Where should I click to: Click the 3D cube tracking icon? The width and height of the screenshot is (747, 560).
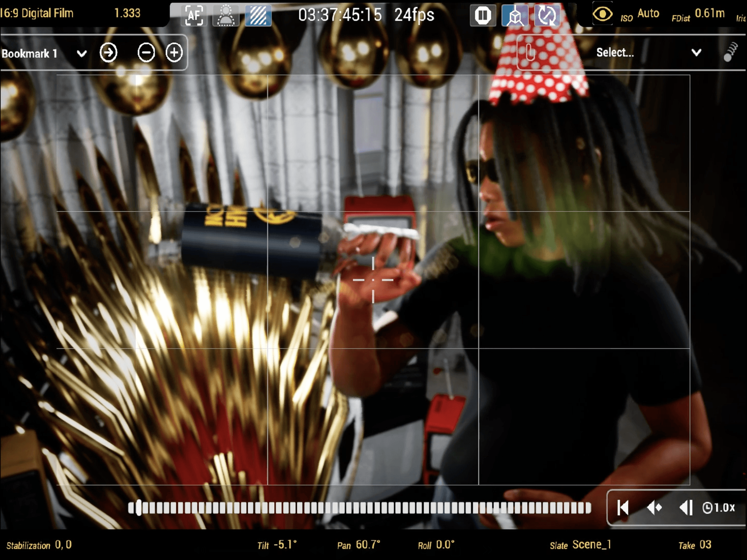coord(515,15)
